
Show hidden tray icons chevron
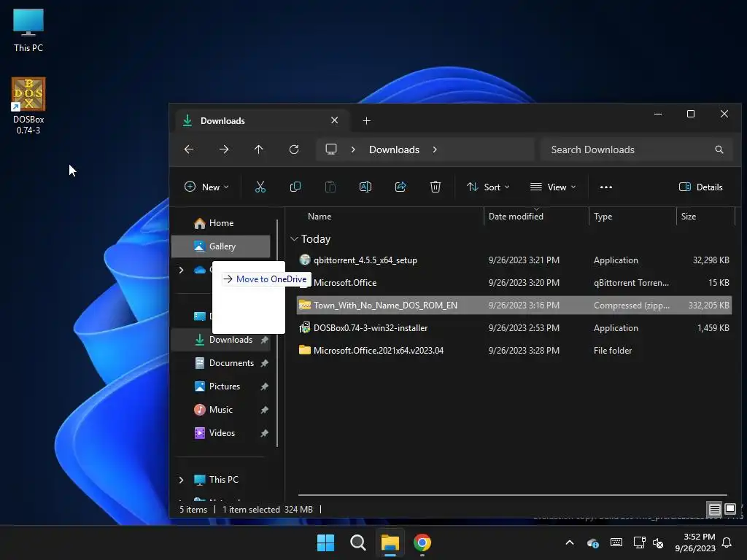coord(569,542)
